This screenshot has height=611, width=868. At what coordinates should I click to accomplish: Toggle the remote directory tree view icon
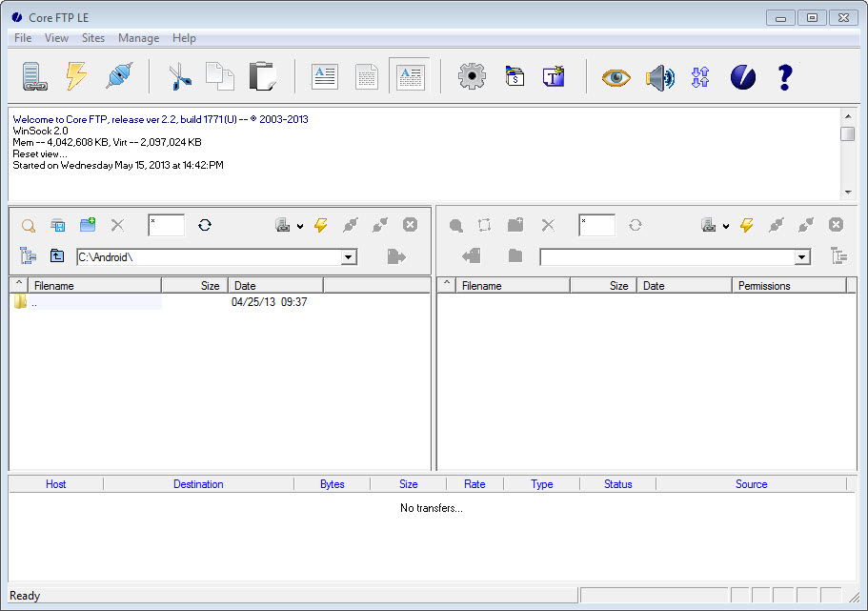pos(839,255)
